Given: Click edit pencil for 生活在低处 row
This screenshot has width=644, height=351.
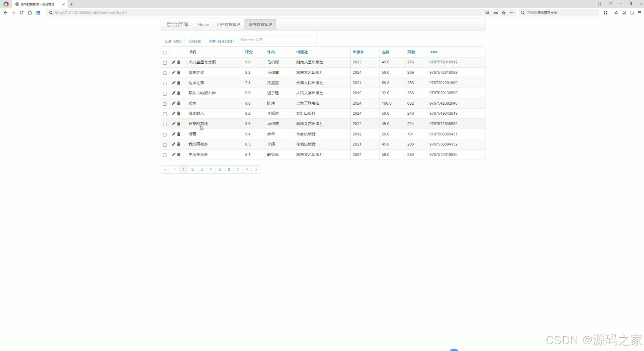Looking at the screenshot, I should click(173, 154).
